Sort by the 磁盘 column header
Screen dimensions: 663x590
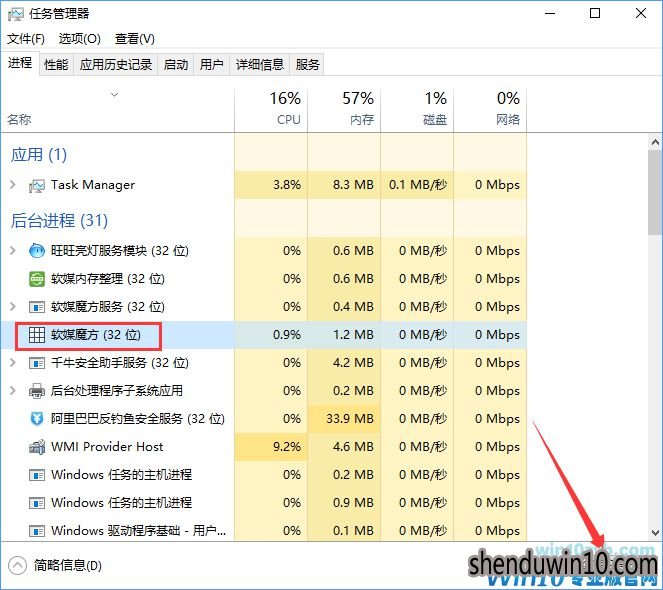tap(417, 109)
